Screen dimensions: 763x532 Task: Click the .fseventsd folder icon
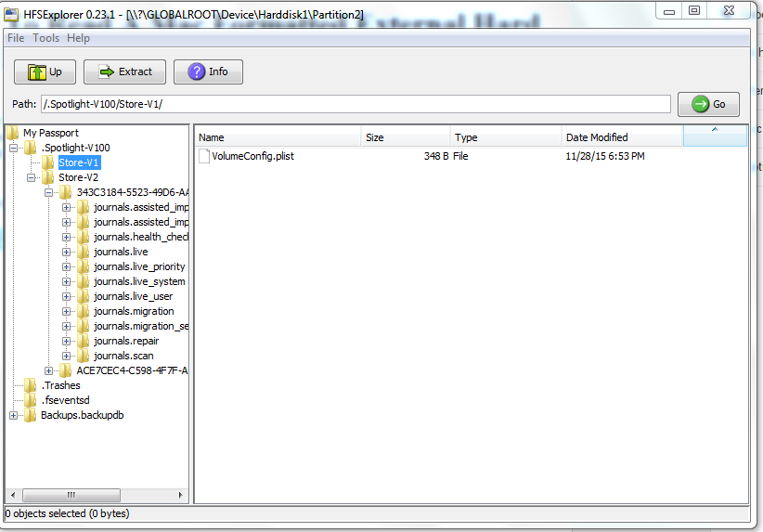click(x=31, y=400)
